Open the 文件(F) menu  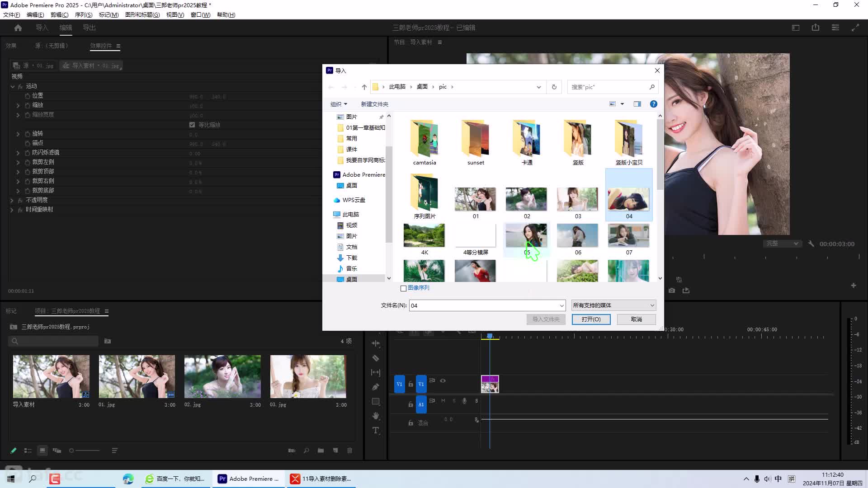(x=11, y=14)
